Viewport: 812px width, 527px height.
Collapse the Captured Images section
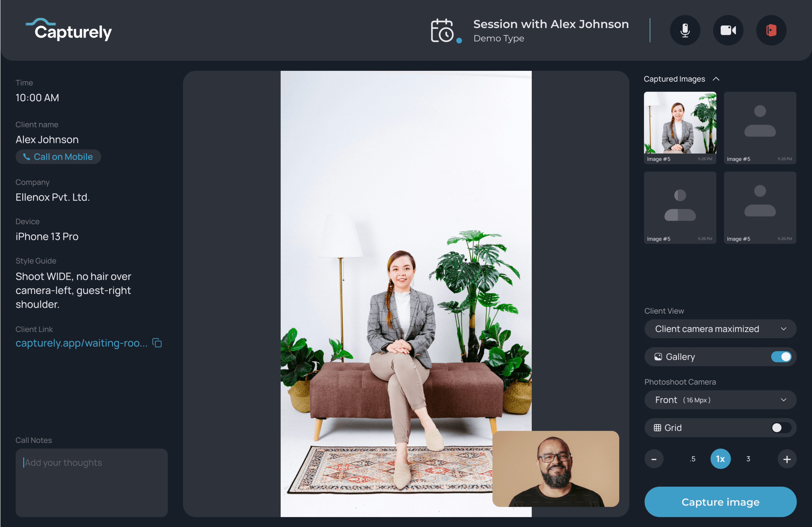[x=716, y=79]
